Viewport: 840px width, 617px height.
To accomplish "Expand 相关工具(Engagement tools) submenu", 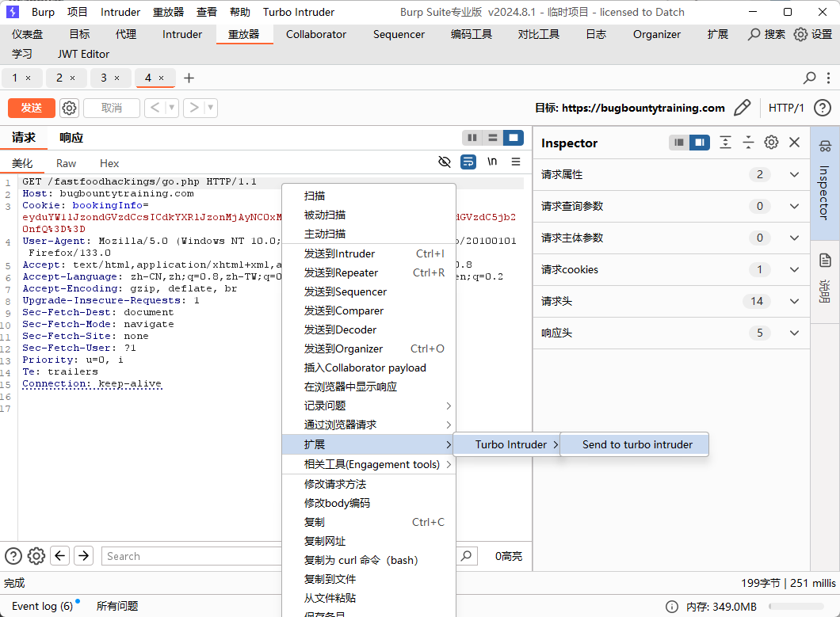I will 369,464.
